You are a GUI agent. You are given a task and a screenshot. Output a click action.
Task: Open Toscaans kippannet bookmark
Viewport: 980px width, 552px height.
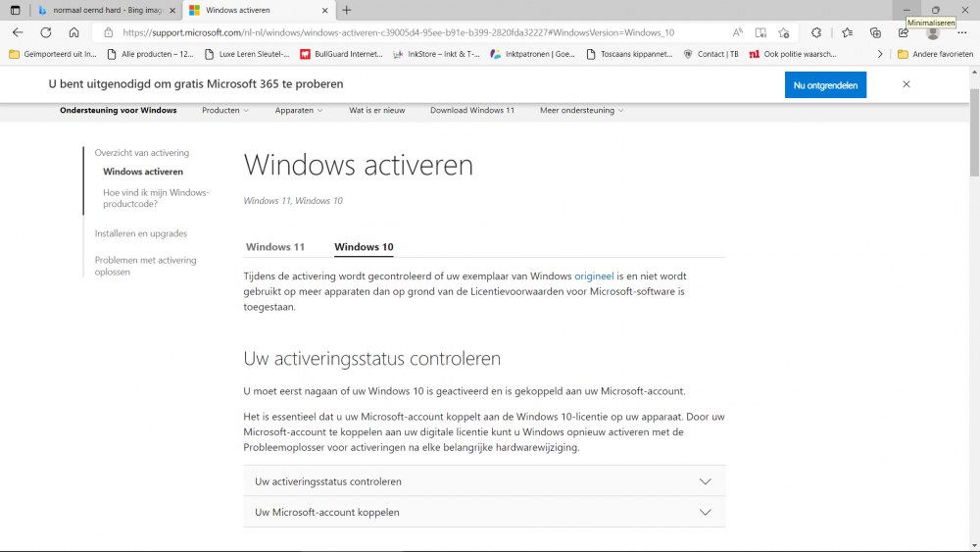tap(629, 54)
